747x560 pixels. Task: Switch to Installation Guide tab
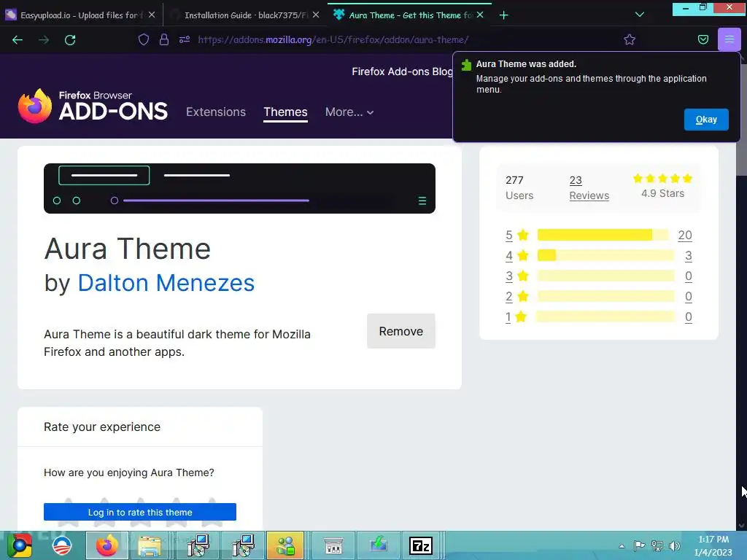[x=245, y=15]
